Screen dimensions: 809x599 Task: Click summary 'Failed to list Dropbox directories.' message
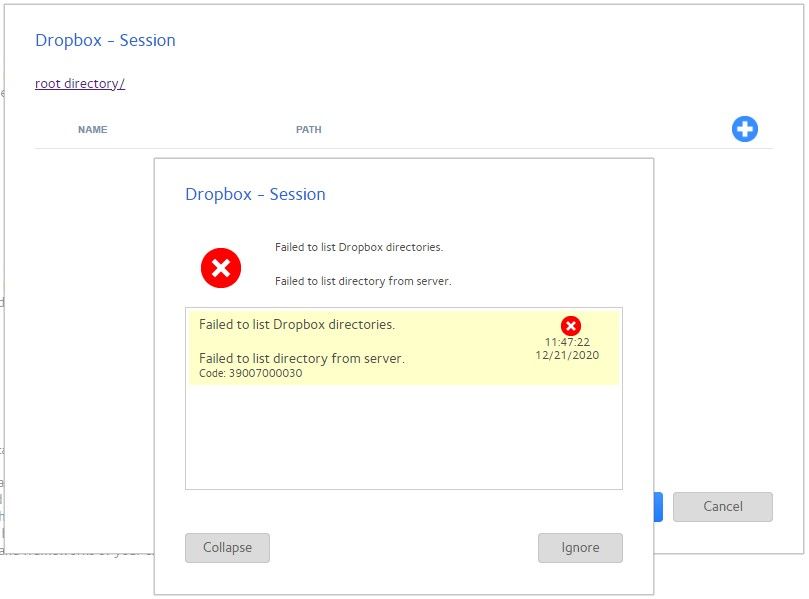click(359, 247)
